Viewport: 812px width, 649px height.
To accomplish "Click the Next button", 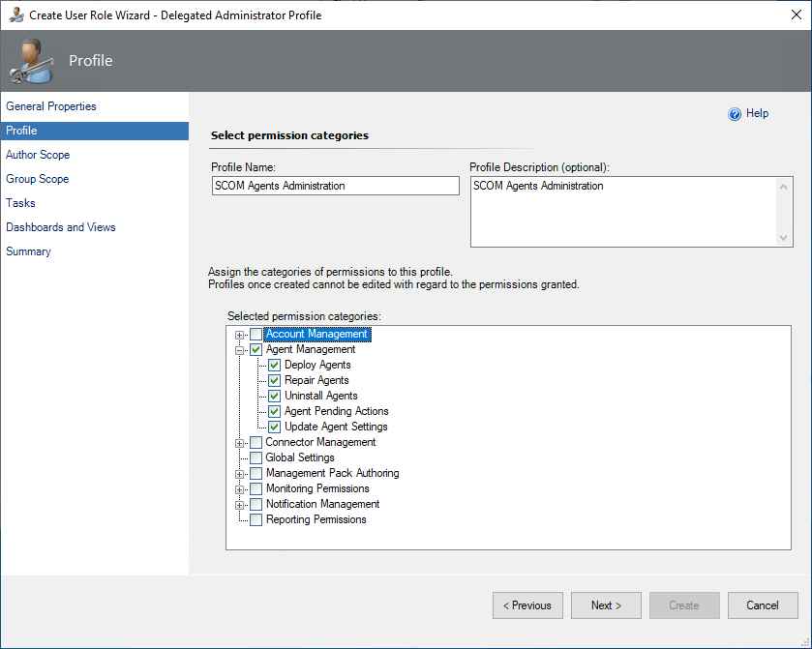I will 607,605.
